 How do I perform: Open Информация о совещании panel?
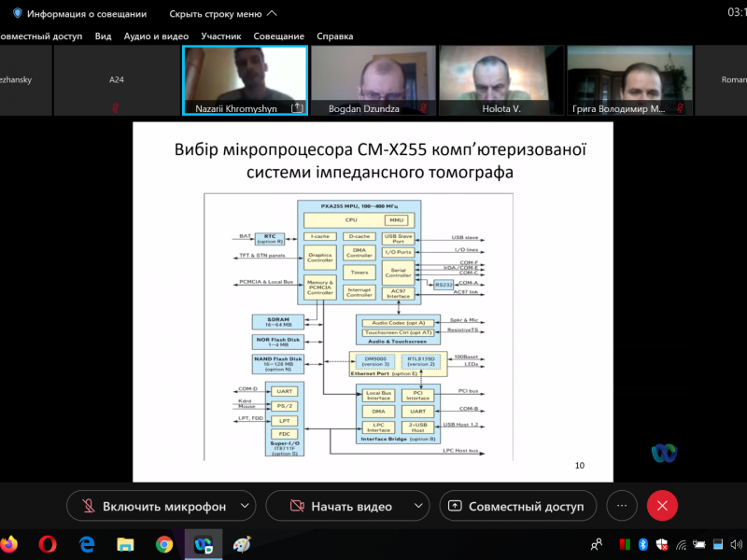point(79,14)
